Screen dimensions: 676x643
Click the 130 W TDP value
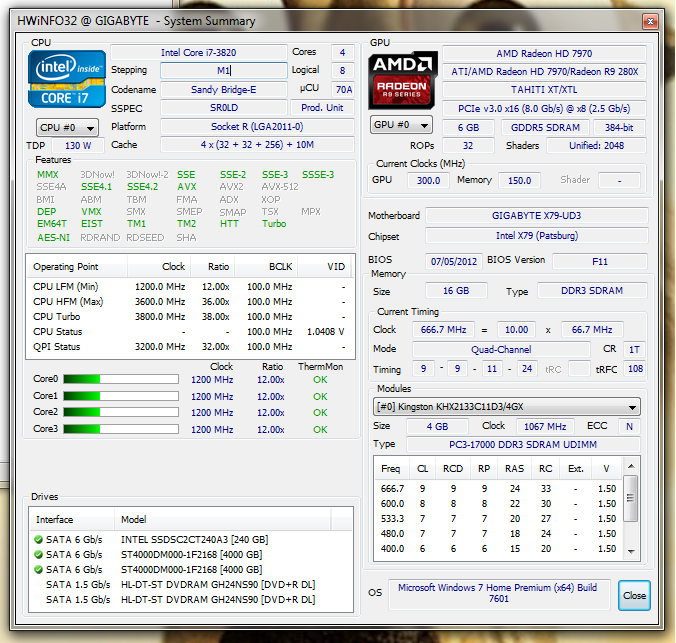[x=78, y=146]
